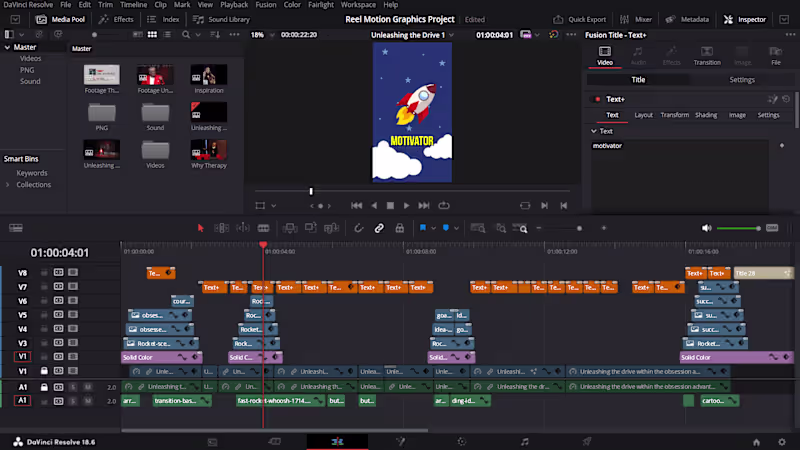Viewport: 800px width, 450px height.
Task: Collapse the Text section in the Inspector
Action: click(593, 131)
